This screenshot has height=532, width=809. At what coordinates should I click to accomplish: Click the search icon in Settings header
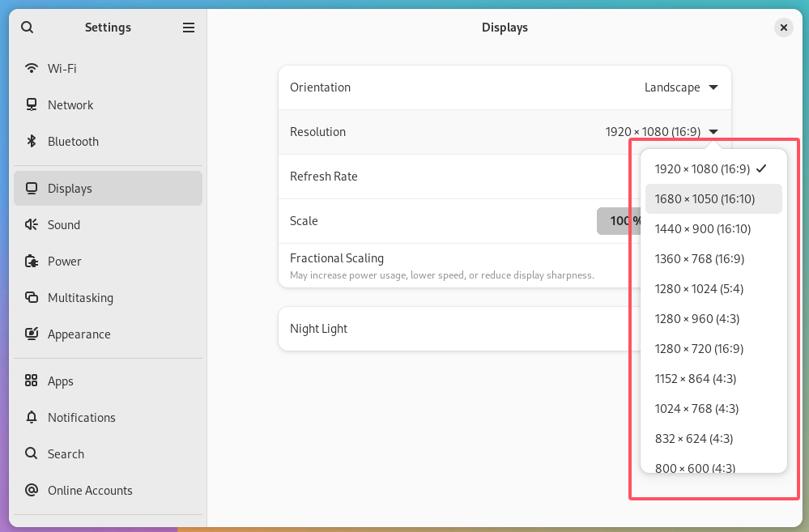pyautogui.click(x=28, y=28)
